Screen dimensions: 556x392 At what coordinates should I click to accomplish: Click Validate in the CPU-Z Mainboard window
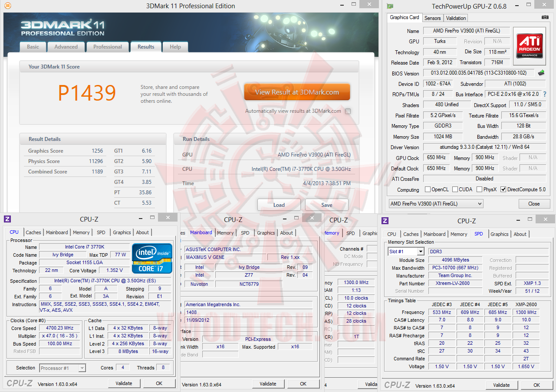point(268,384)
